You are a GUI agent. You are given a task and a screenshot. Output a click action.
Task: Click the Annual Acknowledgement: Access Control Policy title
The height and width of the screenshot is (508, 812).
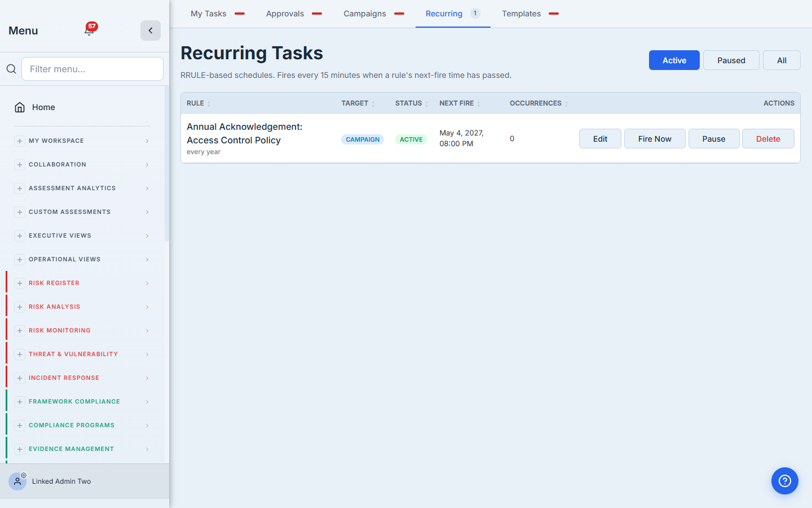click(x=245, y=133)
